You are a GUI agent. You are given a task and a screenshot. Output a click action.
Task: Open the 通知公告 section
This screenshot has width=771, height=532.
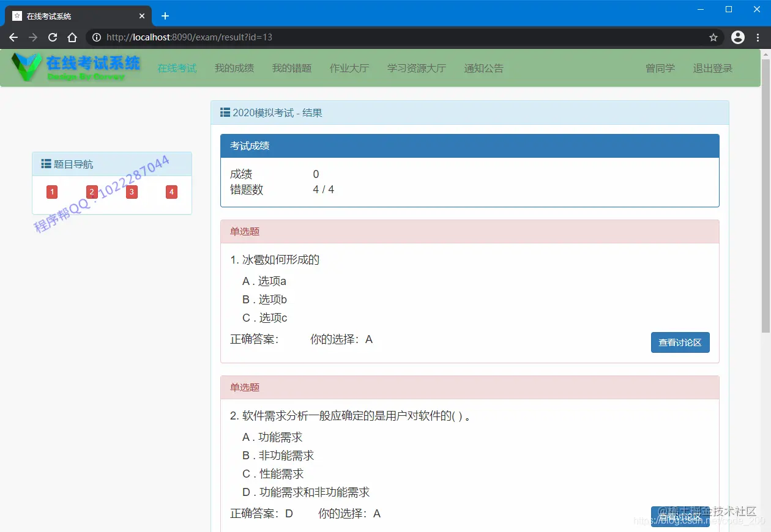pos(483,68)
